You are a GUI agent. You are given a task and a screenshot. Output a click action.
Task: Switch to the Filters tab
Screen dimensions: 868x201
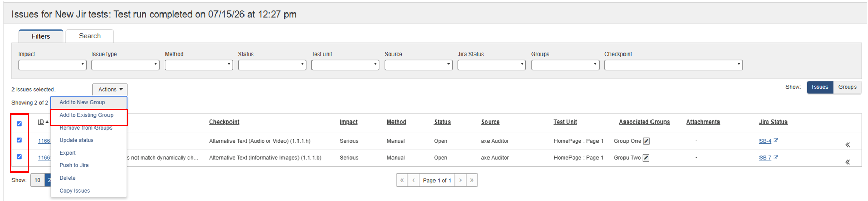tap(40, 36)
